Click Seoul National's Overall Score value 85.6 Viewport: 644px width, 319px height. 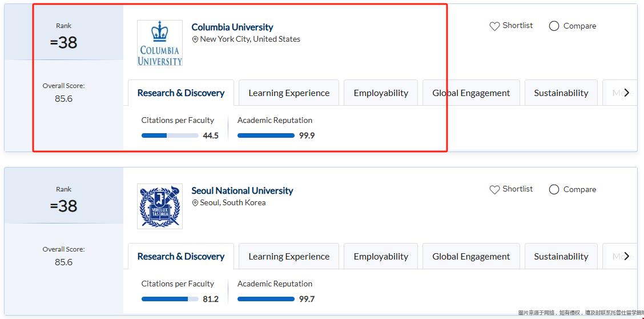click(64, 262)
